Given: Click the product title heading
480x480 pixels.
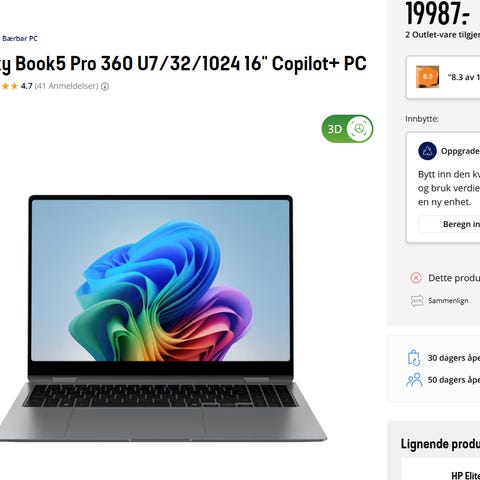Looking at the screenshot, I should tap(183, 64).
